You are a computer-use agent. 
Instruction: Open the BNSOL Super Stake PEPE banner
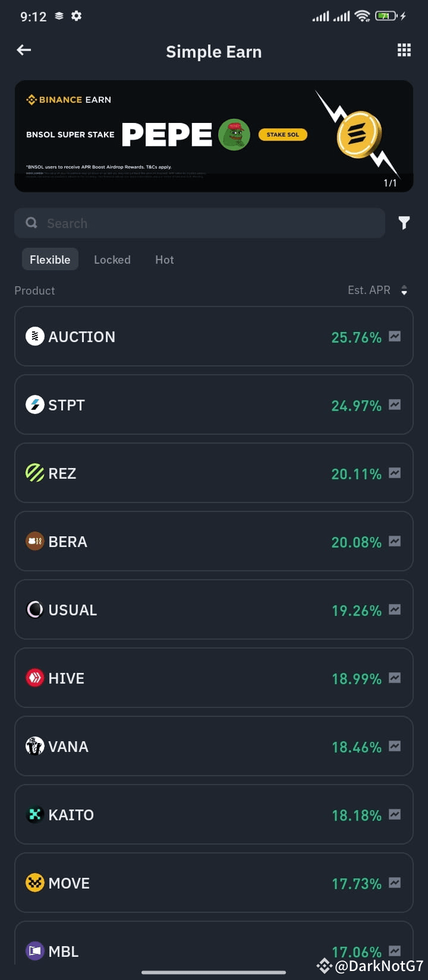pos(214,136)
